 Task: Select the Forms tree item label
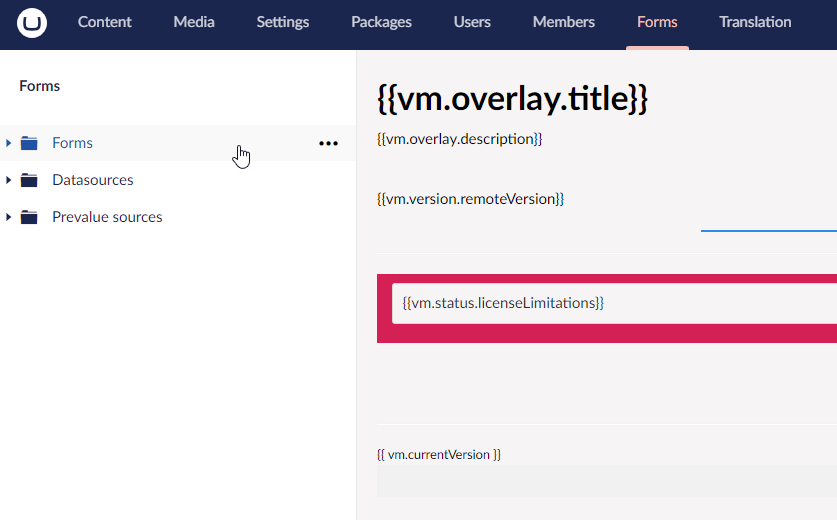(x=72, y=143)
